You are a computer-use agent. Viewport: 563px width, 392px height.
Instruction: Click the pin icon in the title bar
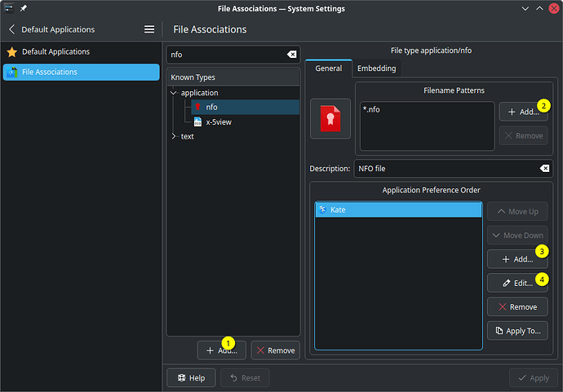24,8
